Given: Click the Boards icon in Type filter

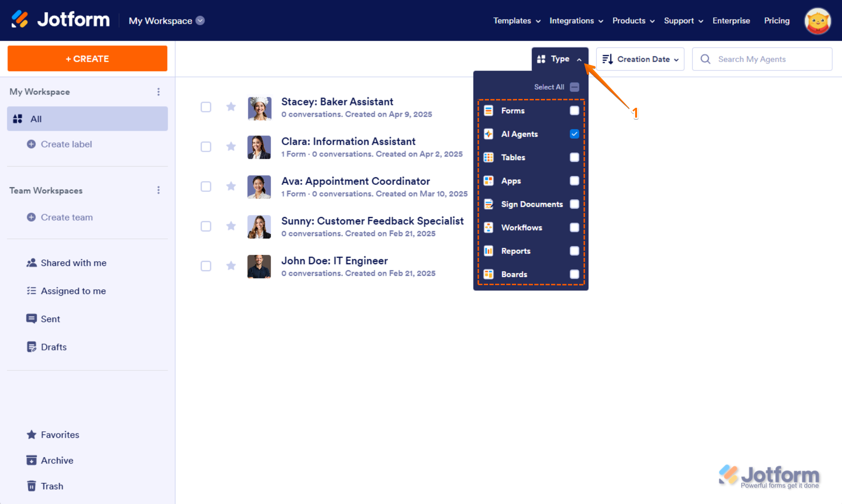Looking at the screenshot, I should tap(488, 274).
